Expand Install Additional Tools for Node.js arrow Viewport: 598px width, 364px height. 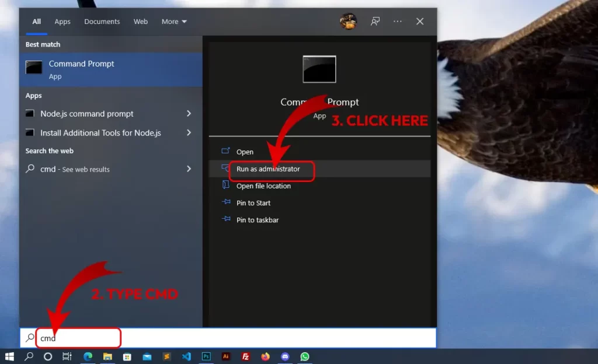point(189,132)
